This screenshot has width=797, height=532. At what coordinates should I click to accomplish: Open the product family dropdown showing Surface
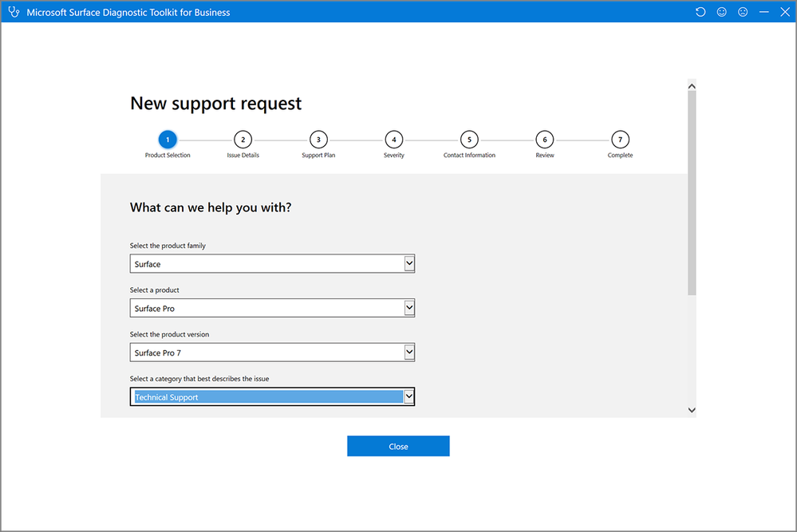click(x=272, y=264)
